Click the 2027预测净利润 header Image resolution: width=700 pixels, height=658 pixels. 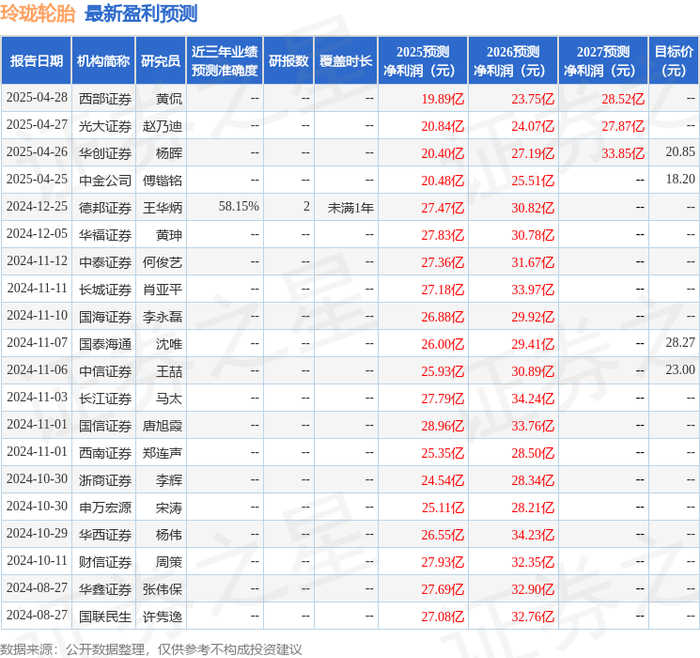point(603,61)
